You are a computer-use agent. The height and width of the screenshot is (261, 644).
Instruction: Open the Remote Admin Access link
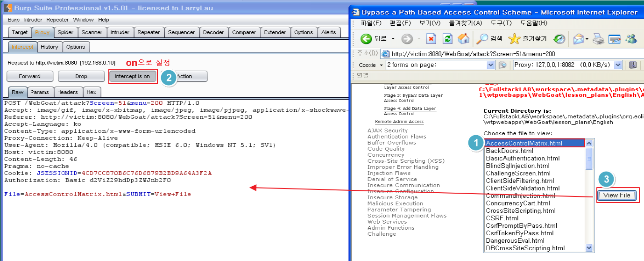click(x=399, y=122)
